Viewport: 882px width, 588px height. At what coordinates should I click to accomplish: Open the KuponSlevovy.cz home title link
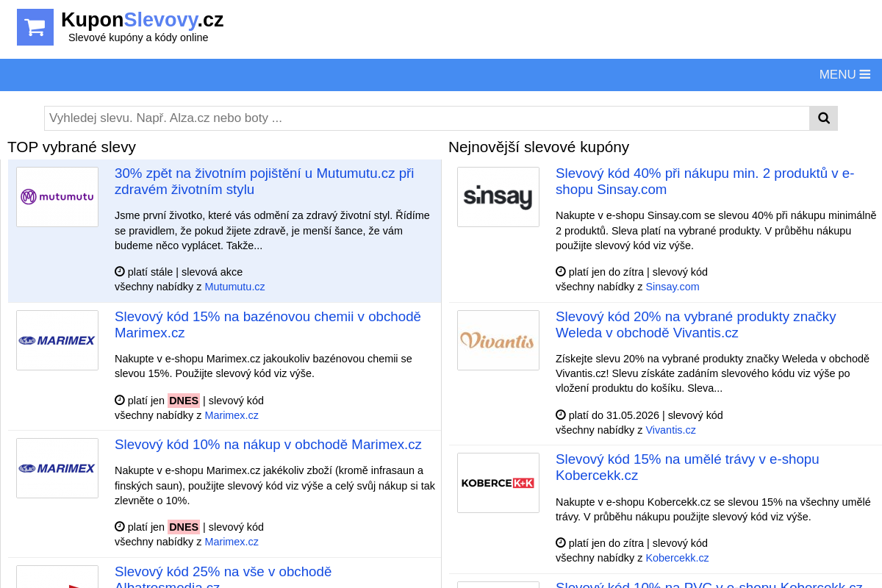point(143,20)
